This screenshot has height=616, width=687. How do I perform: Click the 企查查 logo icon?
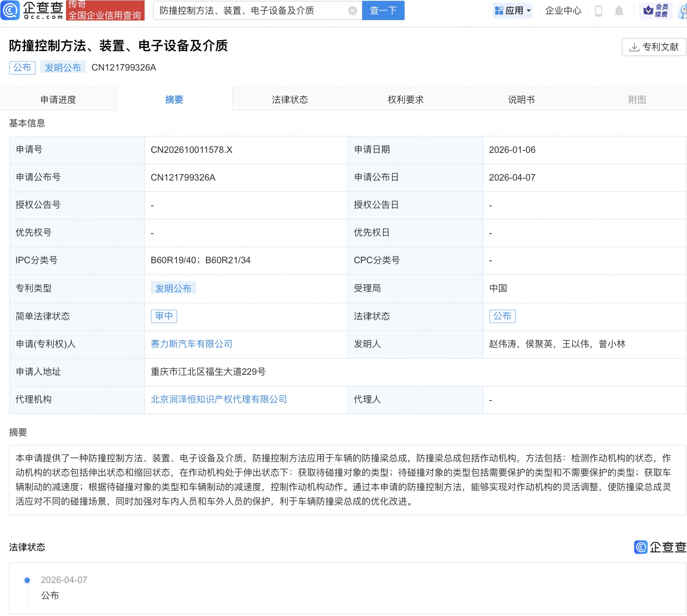tap(10, 11)
